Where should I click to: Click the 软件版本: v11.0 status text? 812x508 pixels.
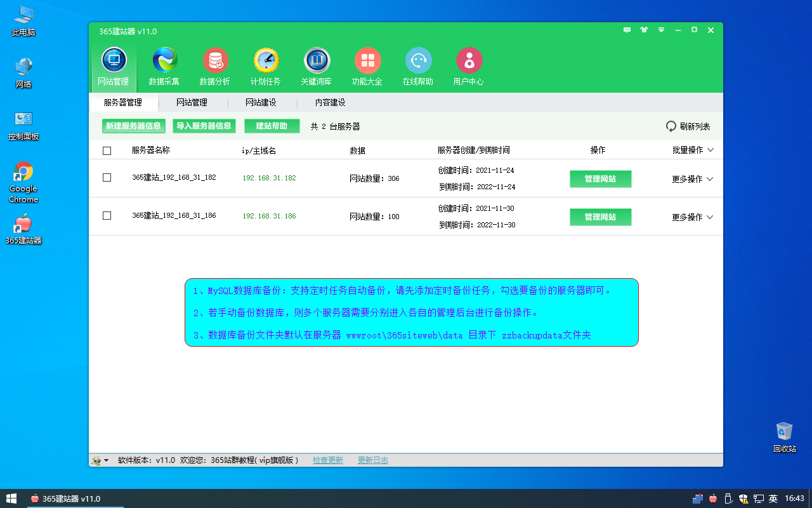pyautogui.click(x=147, y=460)
